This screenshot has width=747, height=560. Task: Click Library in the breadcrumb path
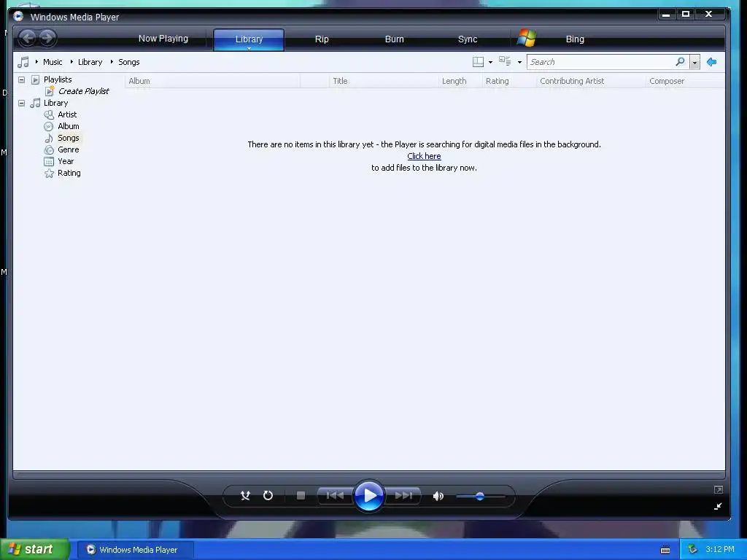click(90, 62)
